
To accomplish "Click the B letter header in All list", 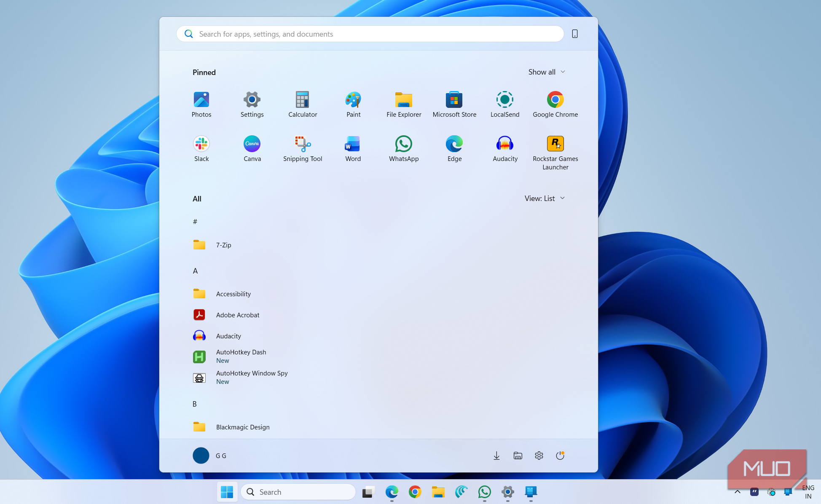I will (x=195, y=404).
